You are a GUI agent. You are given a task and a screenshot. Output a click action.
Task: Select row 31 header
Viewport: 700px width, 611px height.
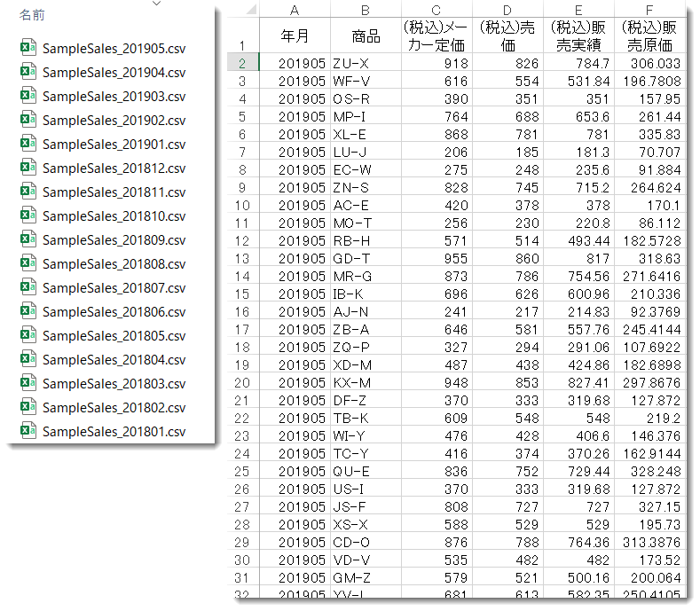[243, 577]
